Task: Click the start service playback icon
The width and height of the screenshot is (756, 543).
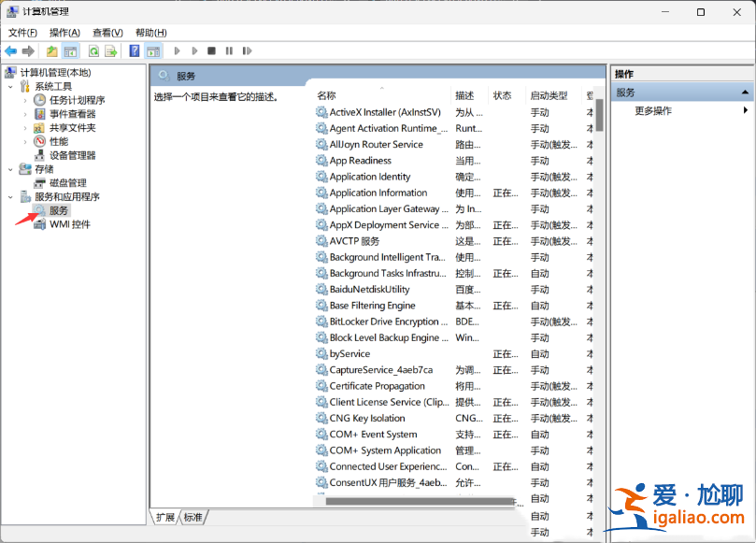Action: pos(177,50)
